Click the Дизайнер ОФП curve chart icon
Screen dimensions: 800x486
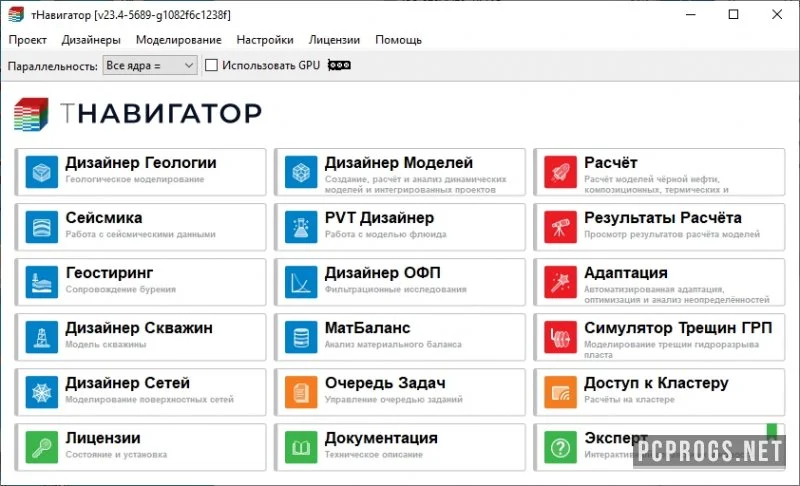coord(301,282)
